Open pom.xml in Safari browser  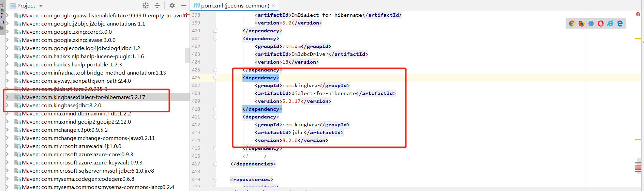(x=591, y=23)
